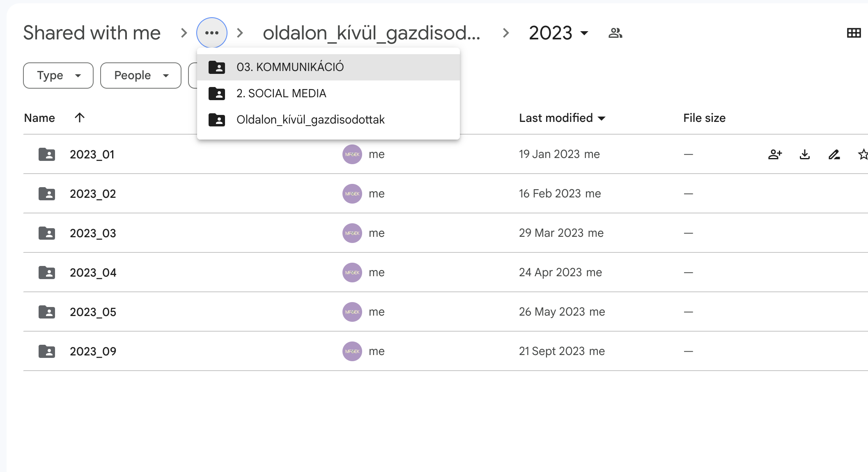The width and height of the screenshot is (868, 472).
Task: Click shared people icon next to 2023
Action: pos(615,33)
